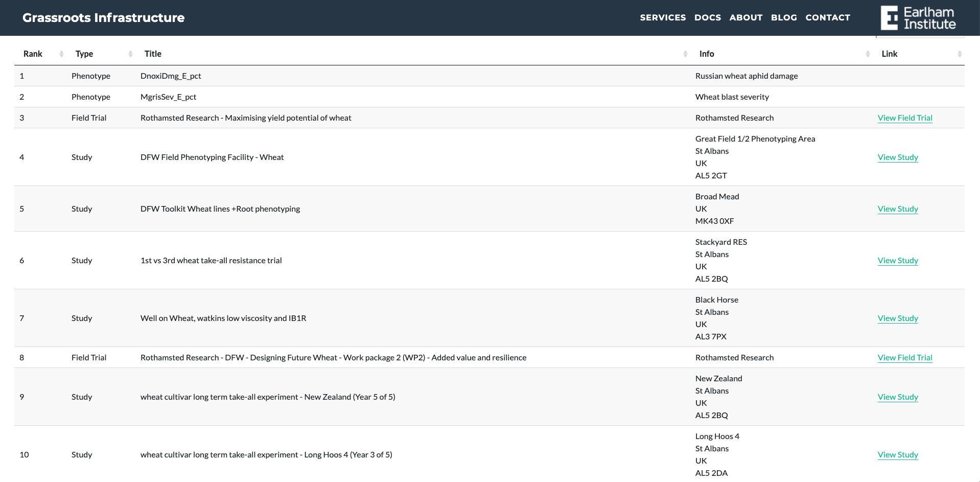
Task: Click the 'Black Horse' info text
Action: point(717,300)
